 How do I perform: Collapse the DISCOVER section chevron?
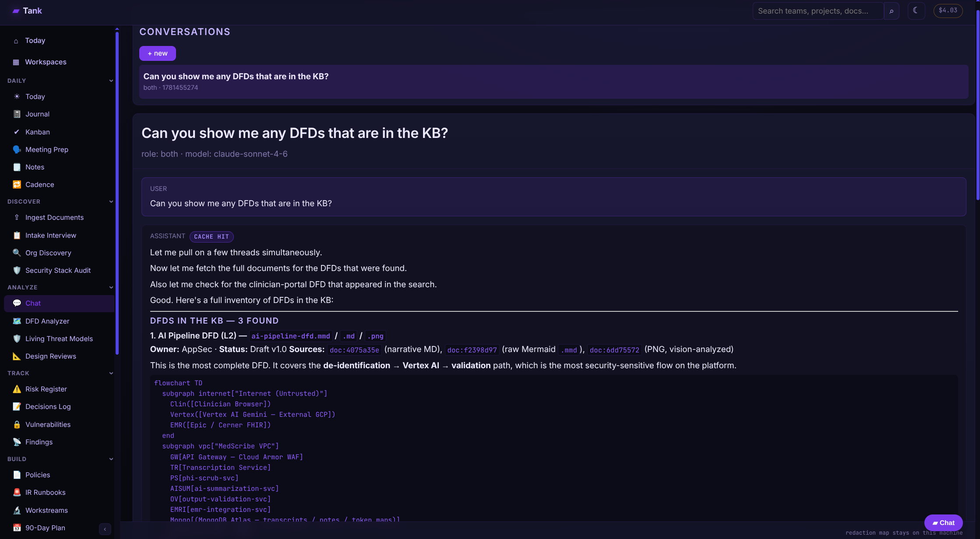pos(111,201)
